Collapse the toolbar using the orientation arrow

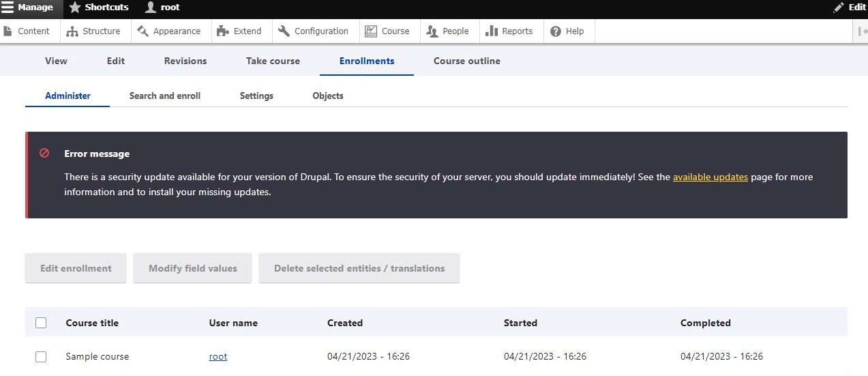(x=862, y=31)
